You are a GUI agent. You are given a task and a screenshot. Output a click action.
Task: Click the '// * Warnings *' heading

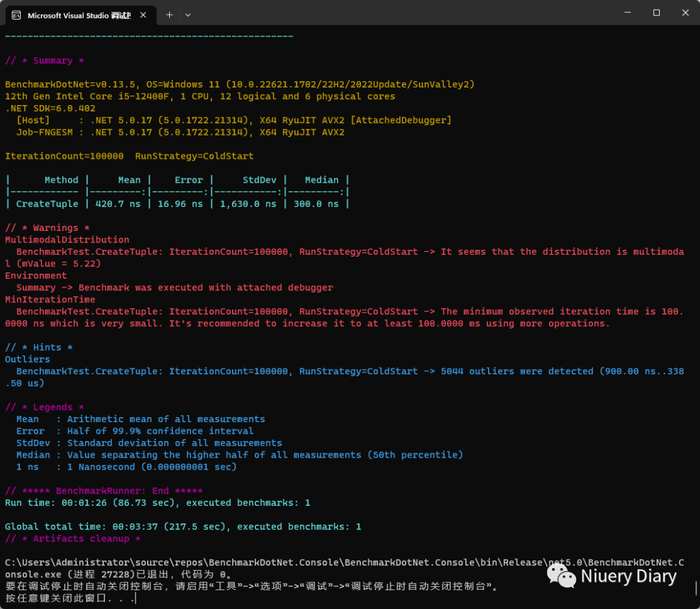47,228
